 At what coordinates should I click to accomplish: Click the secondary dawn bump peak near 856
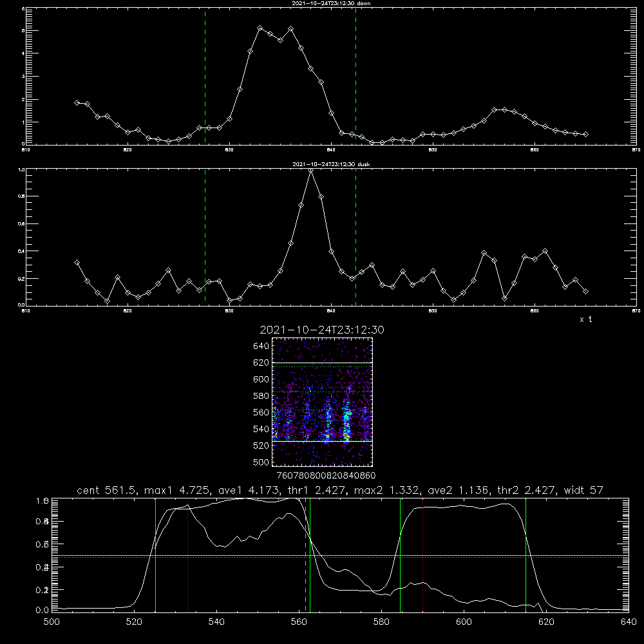click(495, 109)
